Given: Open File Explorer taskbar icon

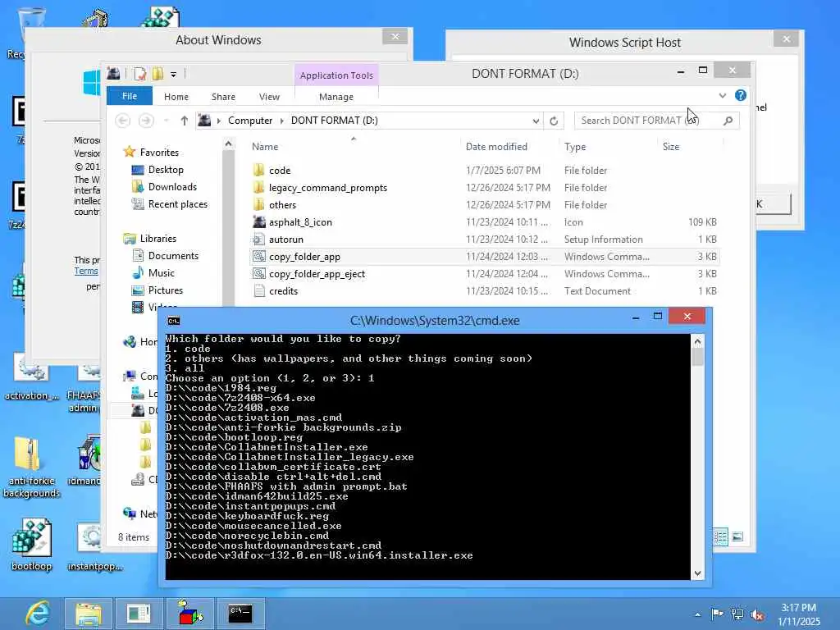Looking at the screenshot, I should pyautogui.click(x=88, y=614).
